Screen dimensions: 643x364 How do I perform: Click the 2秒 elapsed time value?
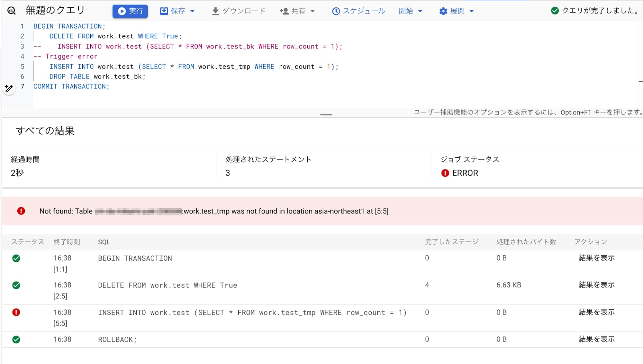tap(17, 173)
